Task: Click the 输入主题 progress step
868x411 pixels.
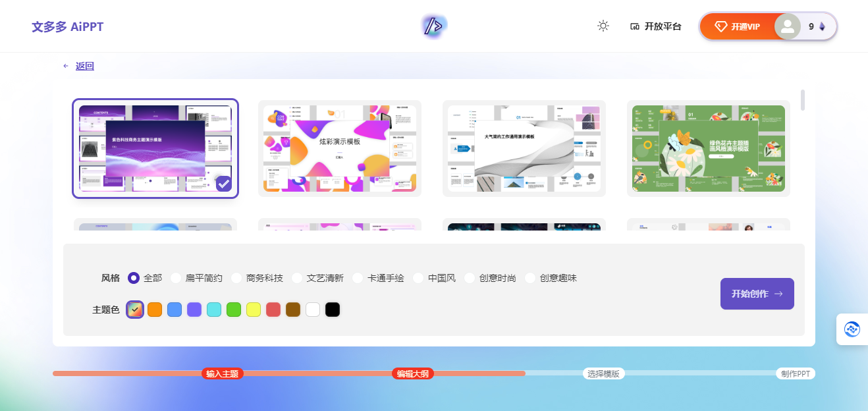Action: 223,373
